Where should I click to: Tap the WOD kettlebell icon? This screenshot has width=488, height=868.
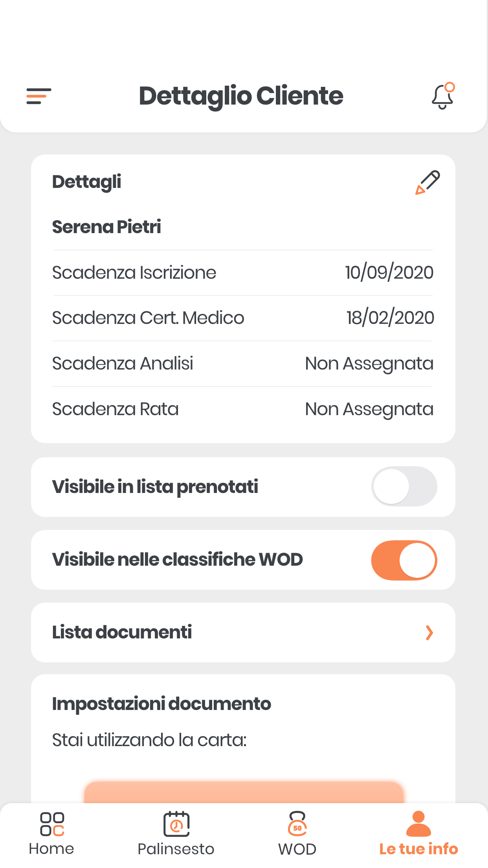pyautogui.click(x=297, y=824)
